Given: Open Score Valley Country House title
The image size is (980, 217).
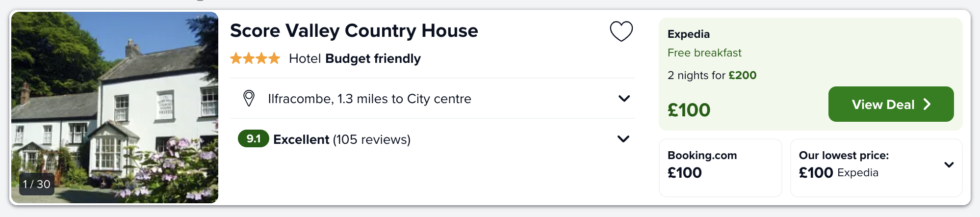Looking at the screenshot, I should click(x=354, y=30).
